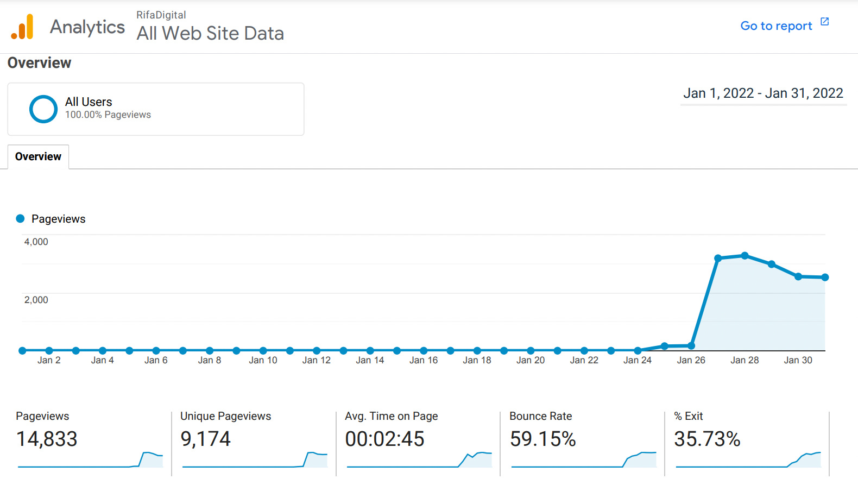Click the Analytics product name text
This screenshot has height=504, width=858.
(x=87, y=27)
